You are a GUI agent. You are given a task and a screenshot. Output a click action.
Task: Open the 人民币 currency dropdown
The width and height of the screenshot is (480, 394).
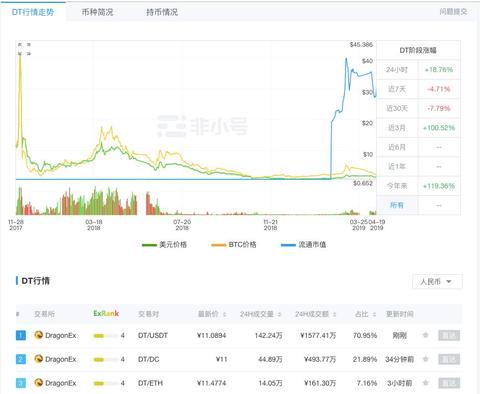[437, 282]
